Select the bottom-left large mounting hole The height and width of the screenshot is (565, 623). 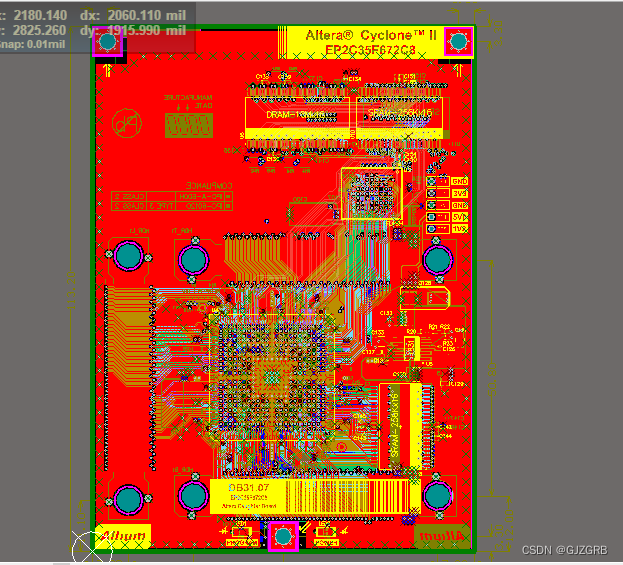tap(128, 499)
